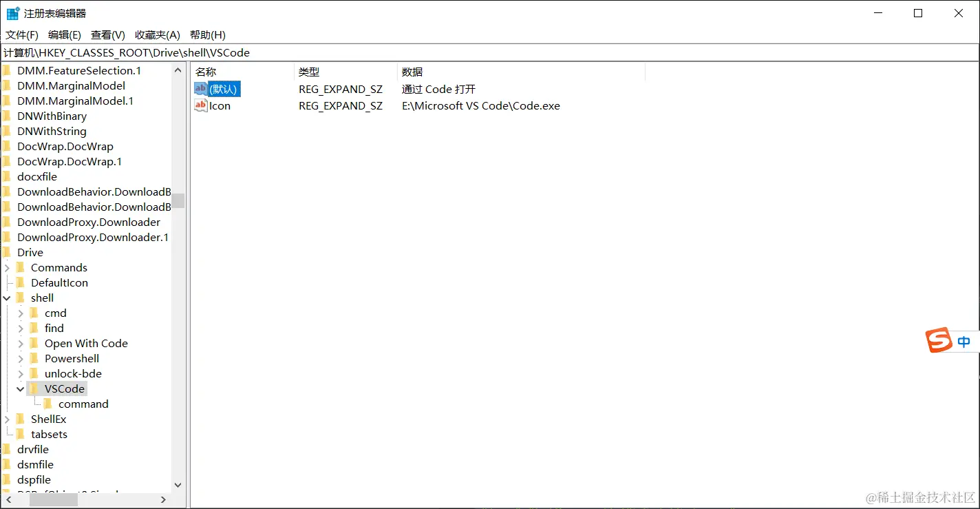Viewport: 980px width, 509px height.
Task: Expand the cmd key
Action: click(x=21, y=313)
